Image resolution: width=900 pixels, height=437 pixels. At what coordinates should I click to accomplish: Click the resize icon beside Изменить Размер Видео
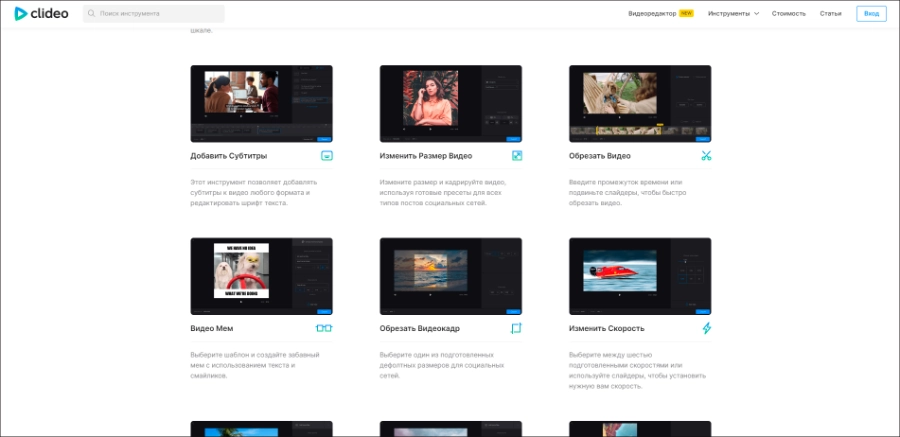[517, 156]
